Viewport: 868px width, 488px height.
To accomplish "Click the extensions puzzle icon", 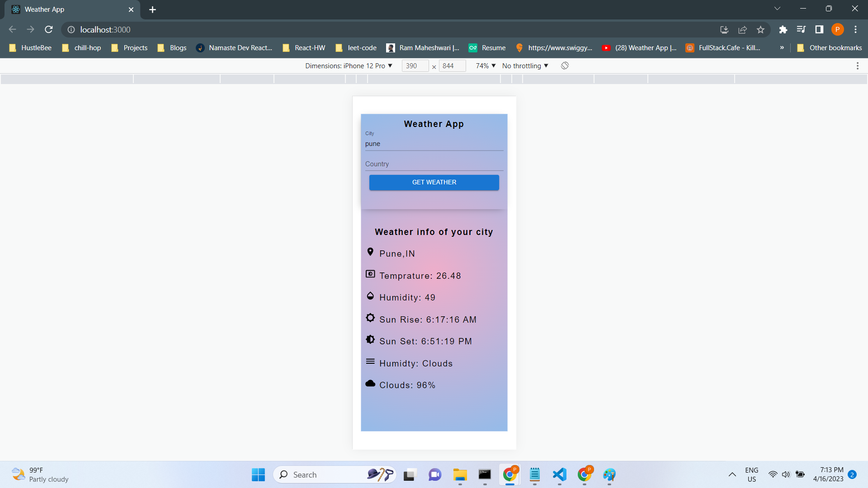I will [783, 29].
